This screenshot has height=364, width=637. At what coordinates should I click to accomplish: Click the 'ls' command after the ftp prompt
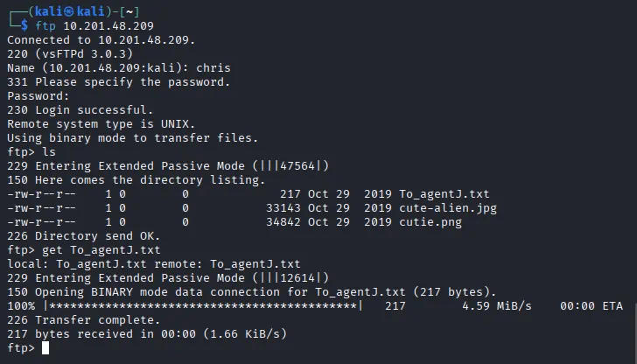click(x=49, y=152)
